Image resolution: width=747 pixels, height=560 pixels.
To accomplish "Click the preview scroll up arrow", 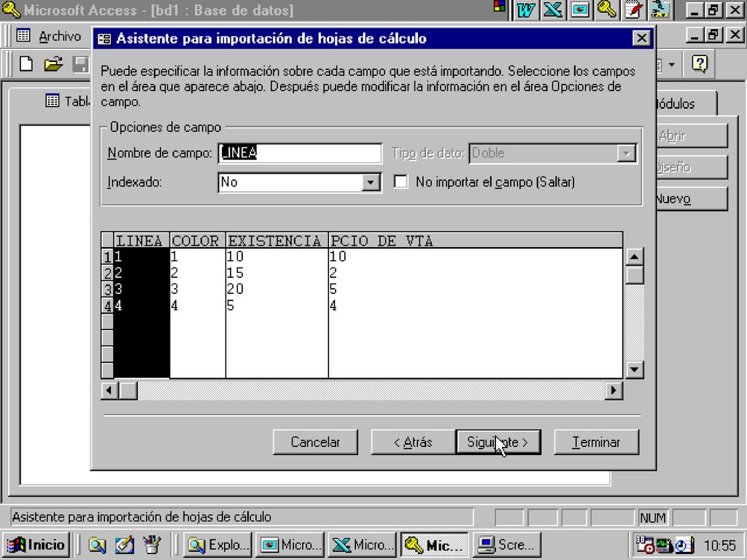I will point(634,257).
